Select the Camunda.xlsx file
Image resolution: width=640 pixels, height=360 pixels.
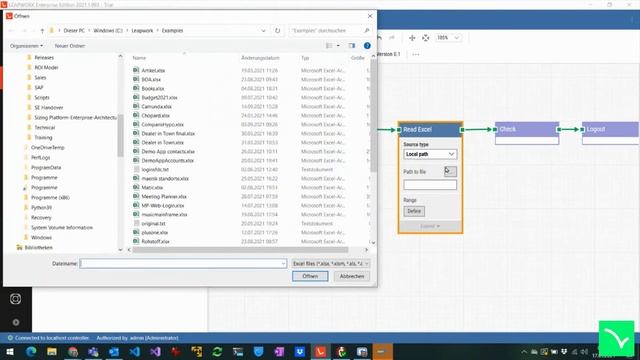tap(156, 106)
